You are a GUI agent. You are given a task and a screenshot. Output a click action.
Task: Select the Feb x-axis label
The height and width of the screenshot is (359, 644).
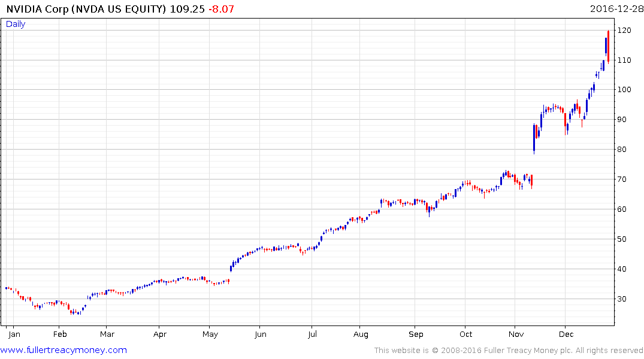[x=60, y=334]
